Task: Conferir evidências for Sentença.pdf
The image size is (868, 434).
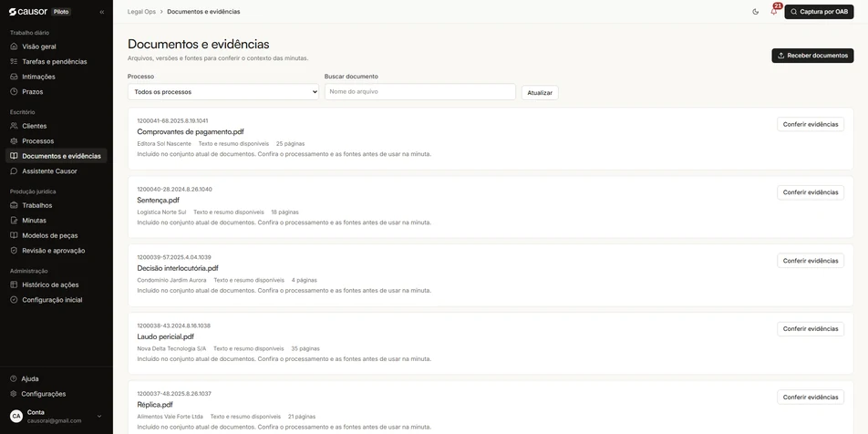Action: 811,192
